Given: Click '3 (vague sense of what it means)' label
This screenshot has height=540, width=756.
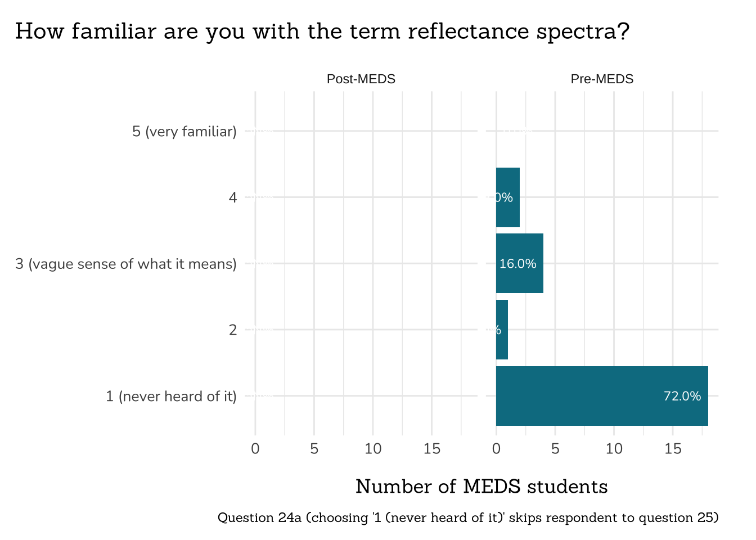Looking at the screenshot, I should 125,264.
